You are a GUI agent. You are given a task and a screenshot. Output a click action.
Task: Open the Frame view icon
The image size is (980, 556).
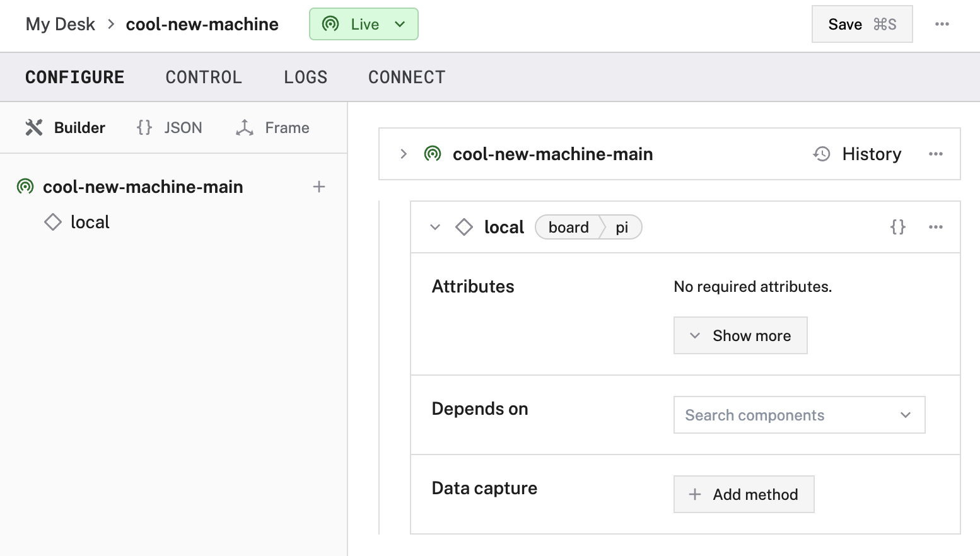pos(245,127)
